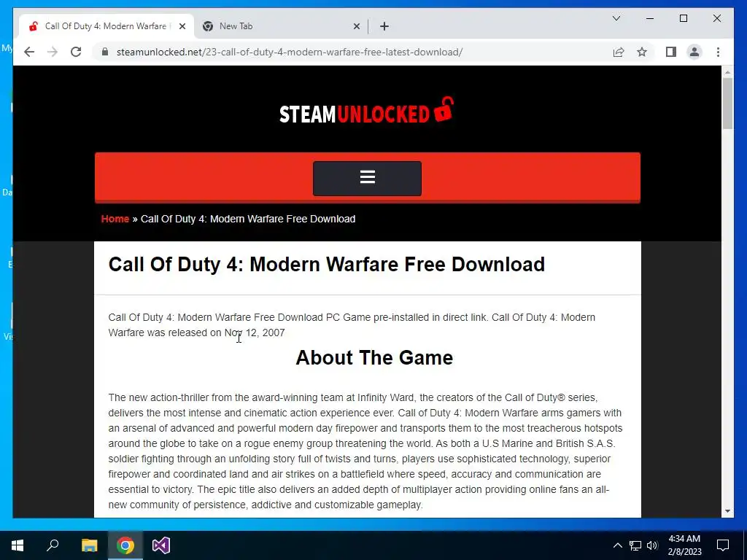The width and height of the screenshot is (747, 560).
Task: Switch to Chrome in taskbar
Action: (125, 545)
